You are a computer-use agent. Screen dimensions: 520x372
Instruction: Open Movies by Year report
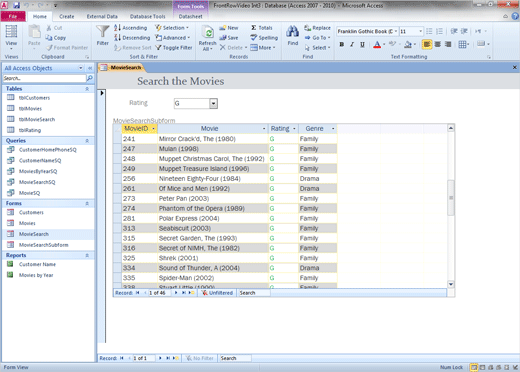pyautogui.click(x=36, y=275)
